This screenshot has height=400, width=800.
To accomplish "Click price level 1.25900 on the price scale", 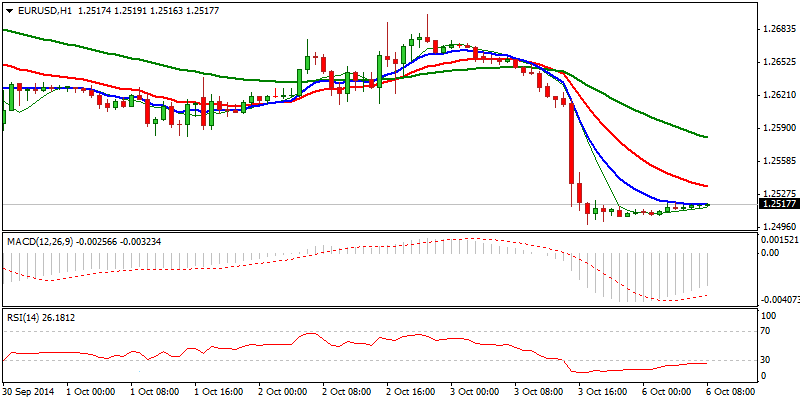I will pos(779,128).
